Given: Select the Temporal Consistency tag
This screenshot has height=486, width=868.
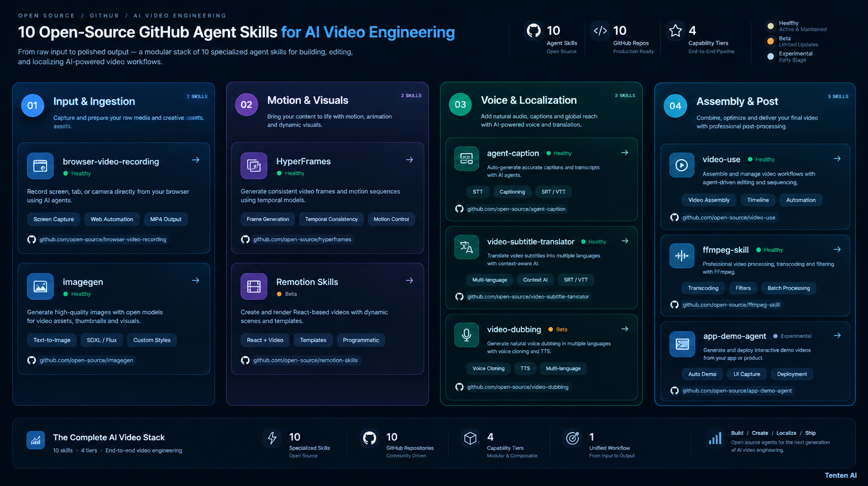Looking at the screenshot, I should coord(331,219).
